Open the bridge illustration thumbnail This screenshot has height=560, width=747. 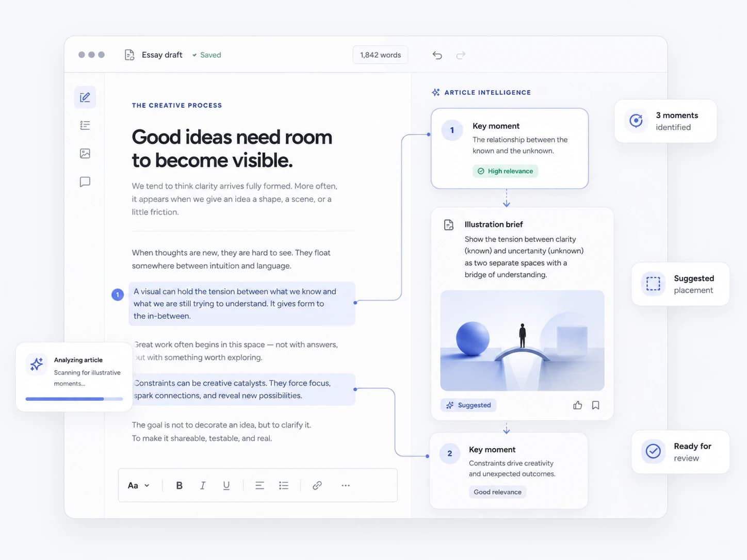tap(522, 340)
